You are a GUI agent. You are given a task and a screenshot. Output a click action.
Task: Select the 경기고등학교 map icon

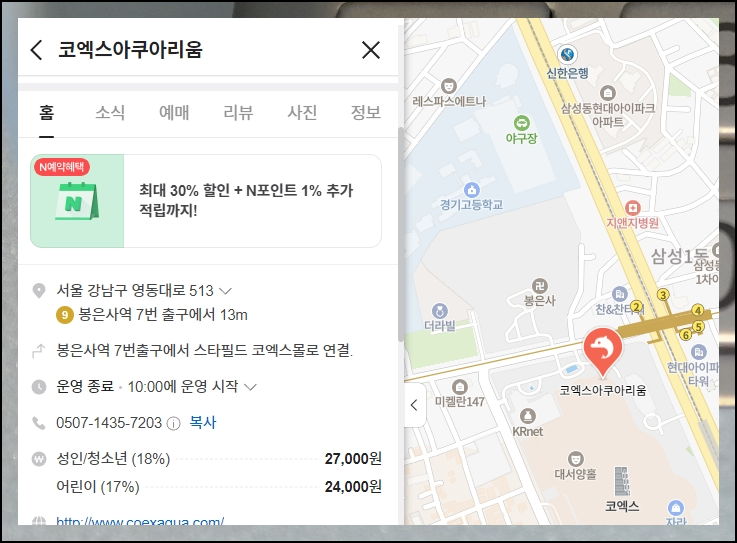[x=471, y=190]
